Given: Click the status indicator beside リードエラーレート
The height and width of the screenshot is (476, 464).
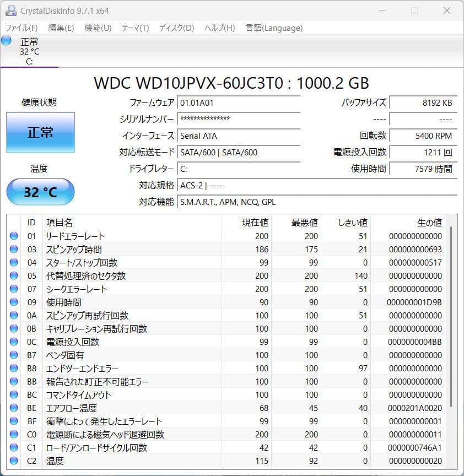Looking at the screenshot, I should [x=14, y=236].
